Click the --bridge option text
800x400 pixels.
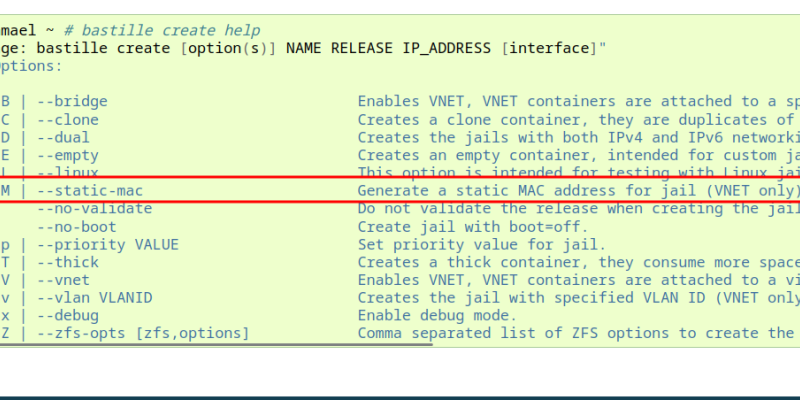coord(72,101)
